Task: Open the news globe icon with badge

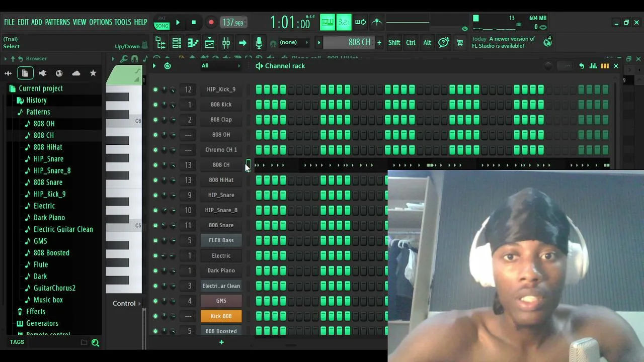Action: tap(547, 42)
